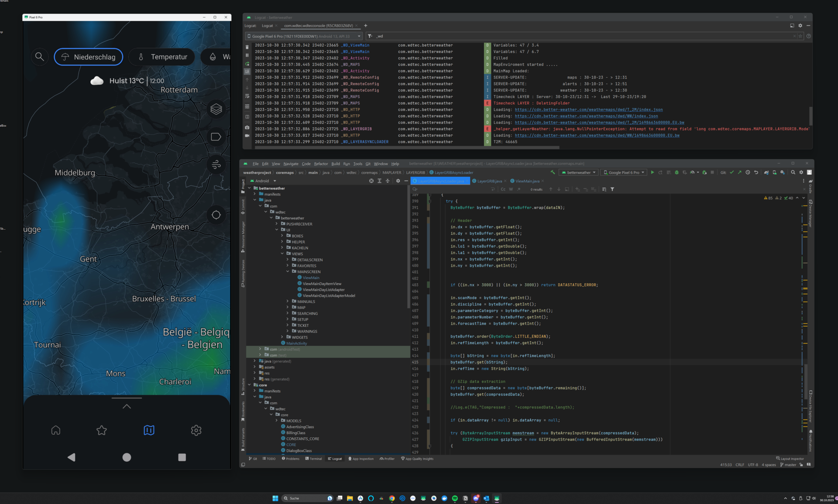The height and width of the screenshot is (504, 838).
Task: Open favorites star in app bottom bar
Action: click(102, 430)
